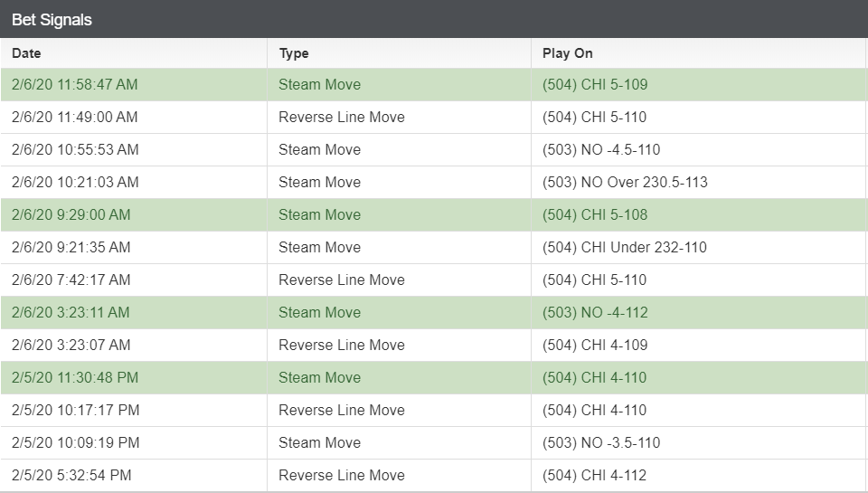The width and height of the screenshot is (868, 493).
Task: Click the NO Over 230.5-113 signal
Action: pos(625,182)
